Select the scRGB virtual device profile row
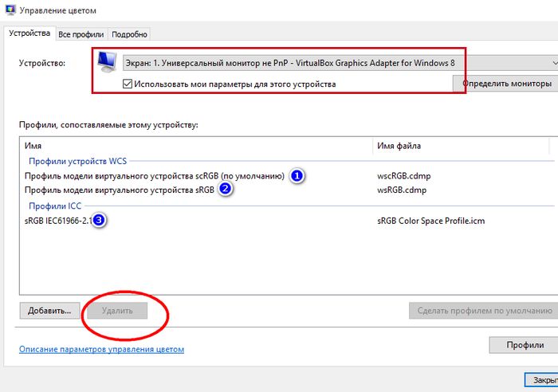558x392 pixels. click(154, 175)
